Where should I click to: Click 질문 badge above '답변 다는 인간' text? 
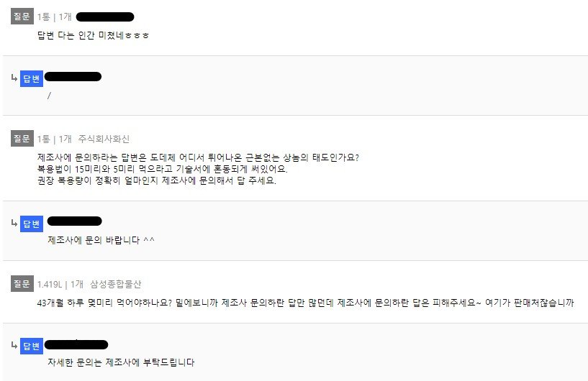[x=22, y=17]
